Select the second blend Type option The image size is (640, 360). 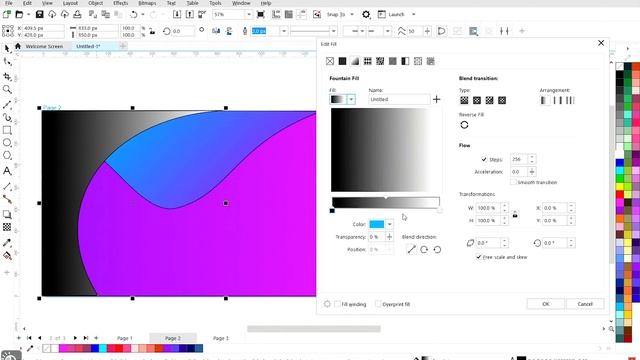(x=477, y=100)
